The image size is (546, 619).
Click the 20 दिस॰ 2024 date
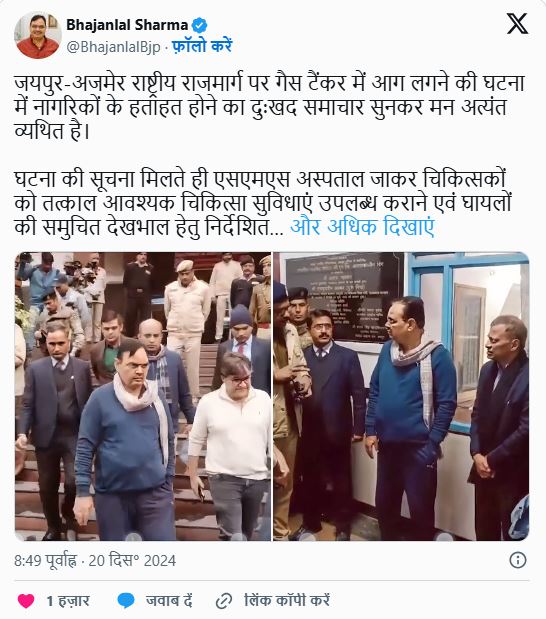click(x=132, y=561)
